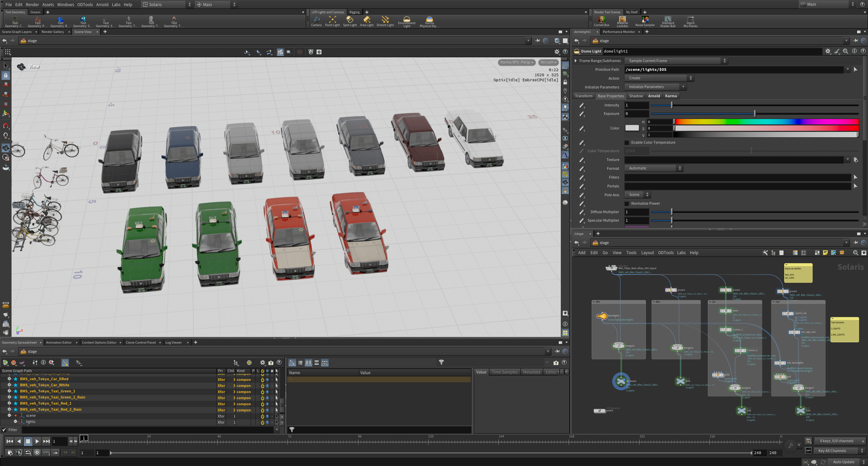Launch the Material Lookdev shelf tool
The width and height of the screenshot is (868, 466).
tap(622, 22)
